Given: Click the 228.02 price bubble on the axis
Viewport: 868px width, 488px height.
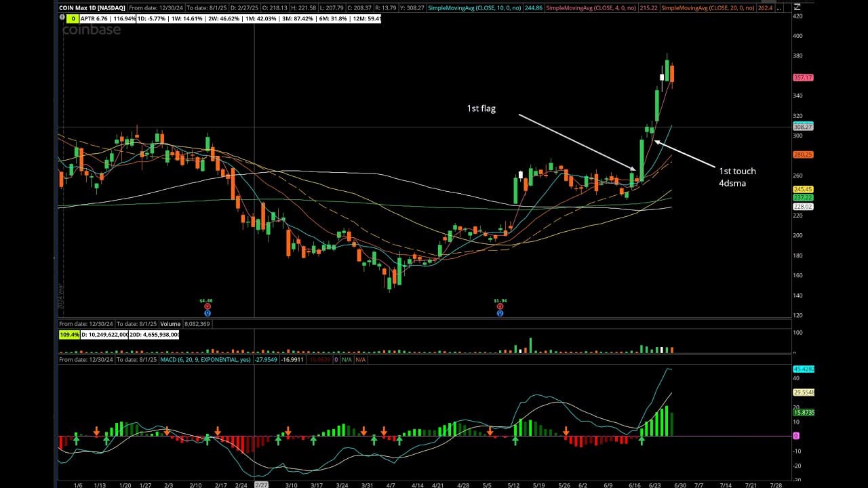Looking at the screenshot, I should tap(803, 207).
